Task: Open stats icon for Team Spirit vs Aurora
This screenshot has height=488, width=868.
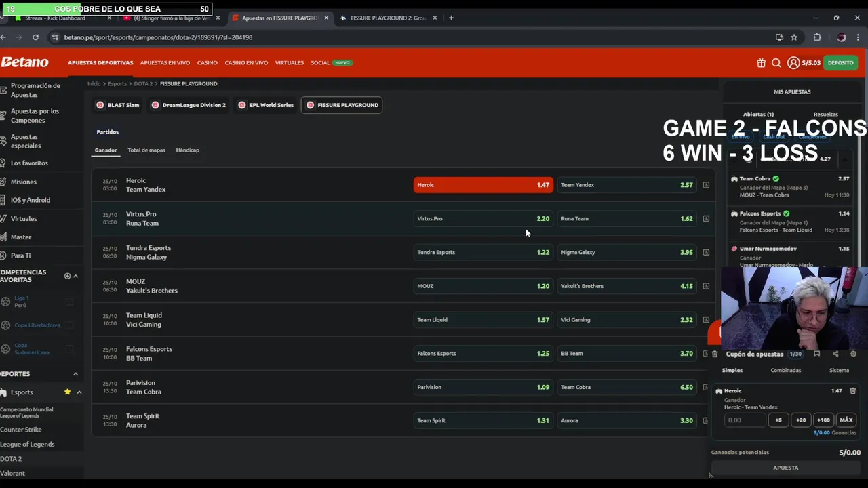Action: tap(706, 420)
